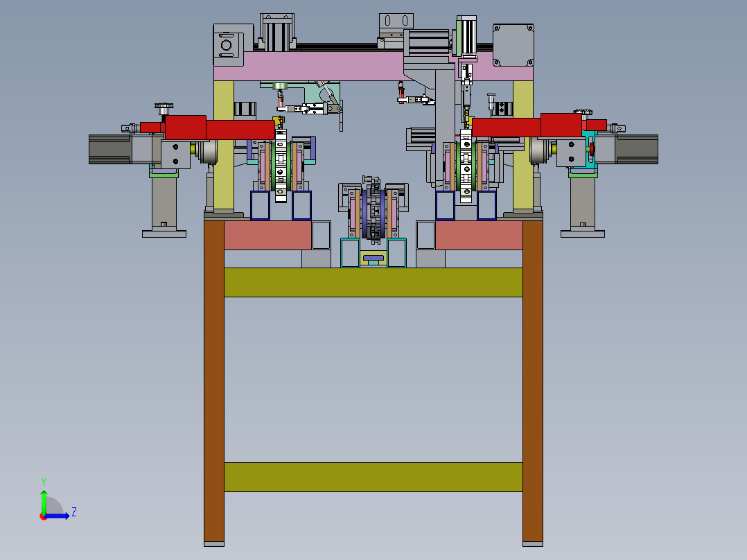Select the large red block on right side
The image size is (747, 560).
[x=561, y=125]
